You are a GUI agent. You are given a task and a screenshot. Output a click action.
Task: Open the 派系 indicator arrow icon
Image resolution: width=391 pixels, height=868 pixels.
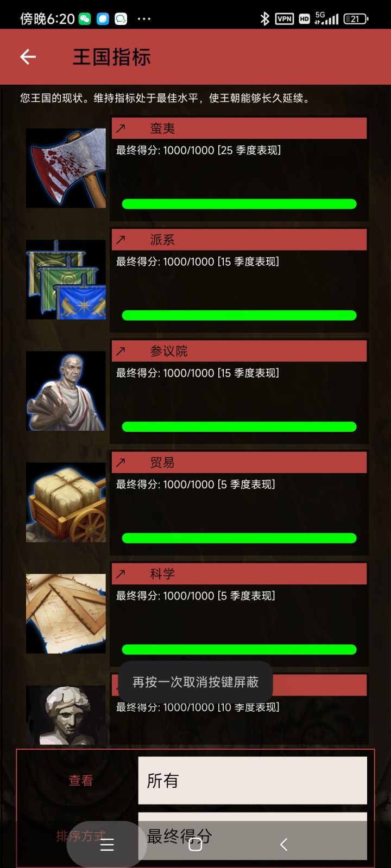coord(121,240)
